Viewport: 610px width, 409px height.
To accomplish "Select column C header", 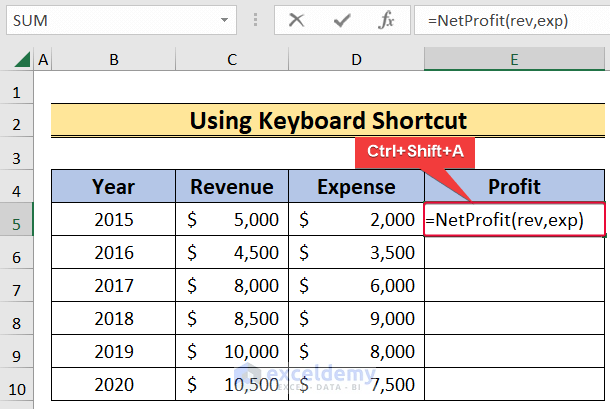I will pos(231,61).
